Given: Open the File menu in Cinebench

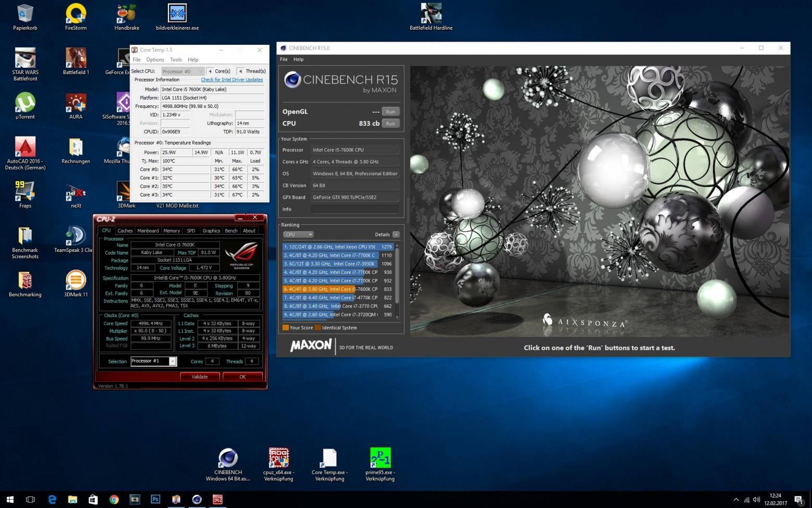Looking at the screenshot, I should 284,59.
